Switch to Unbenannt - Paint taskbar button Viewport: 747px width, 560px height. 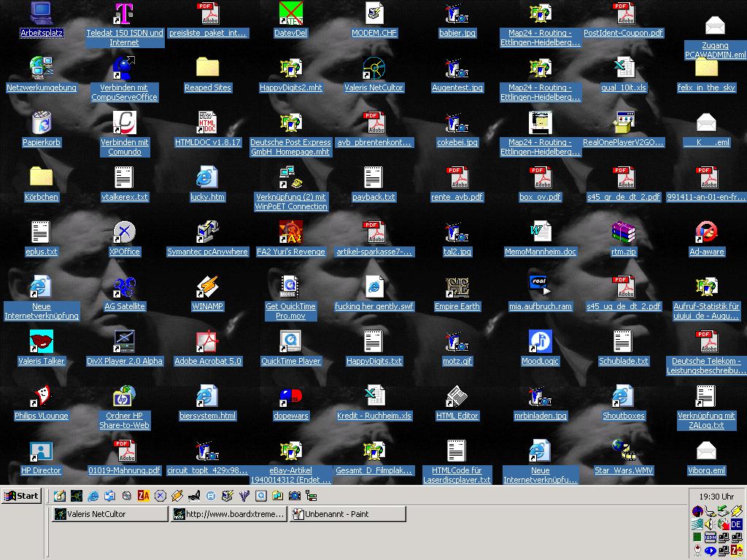click(x=347, y=514)
